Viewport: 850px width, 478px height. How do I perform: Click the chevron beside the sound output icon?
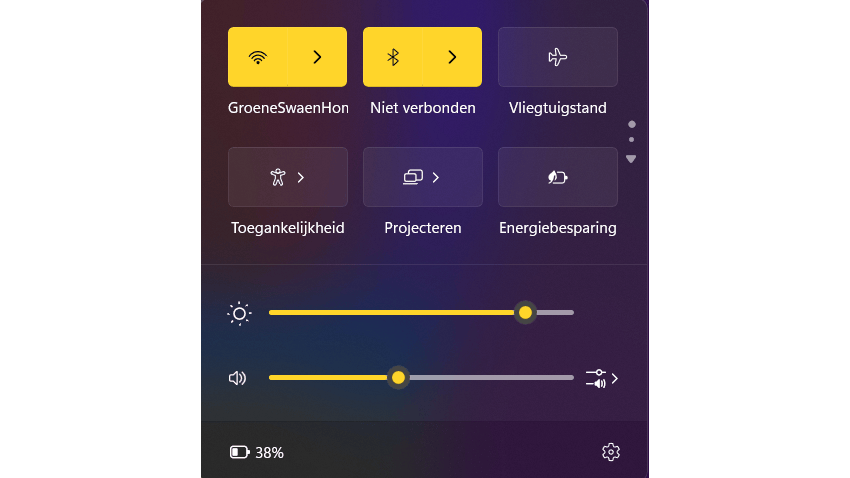(x=615, y=379)
